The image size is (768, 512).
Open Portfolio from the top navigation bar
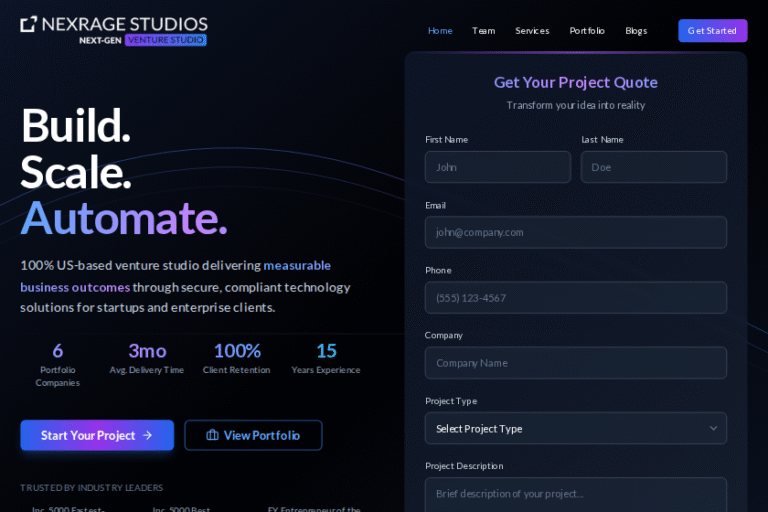click(x=587, y=30)
